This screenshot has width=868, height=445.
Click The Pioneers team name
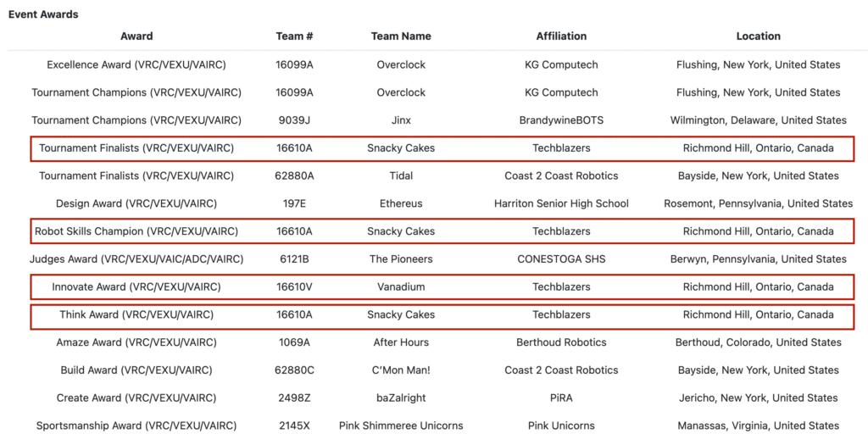pos(401,259)
